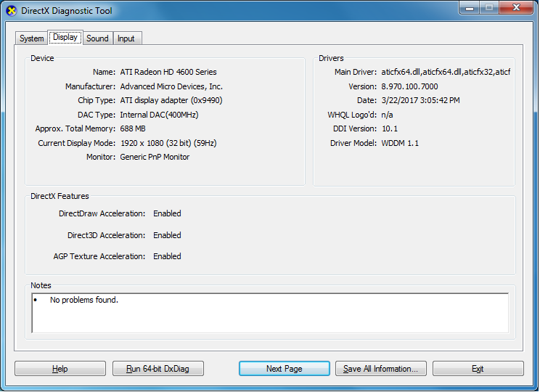Click Save All Information button
This screenshot has width=540, height=392.
[x=380, y=369]
